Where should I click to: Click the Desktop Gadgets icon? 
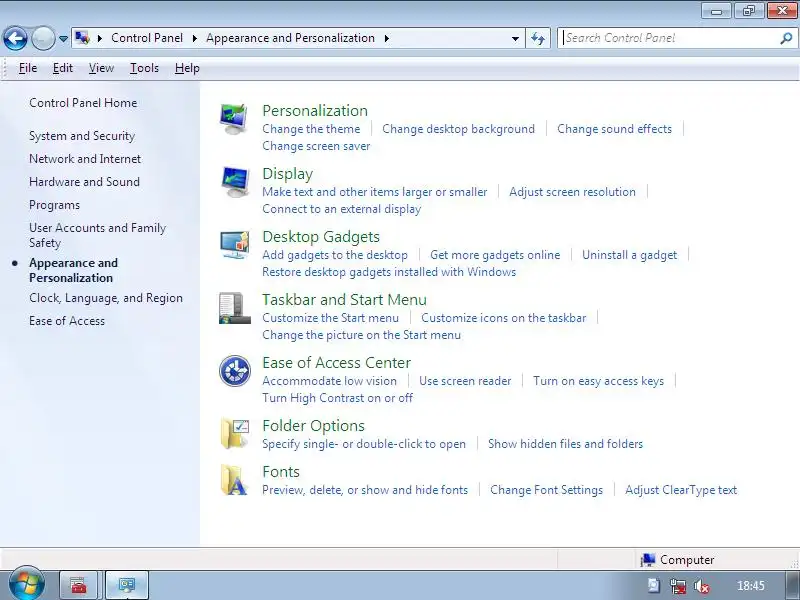pos(235,245)
